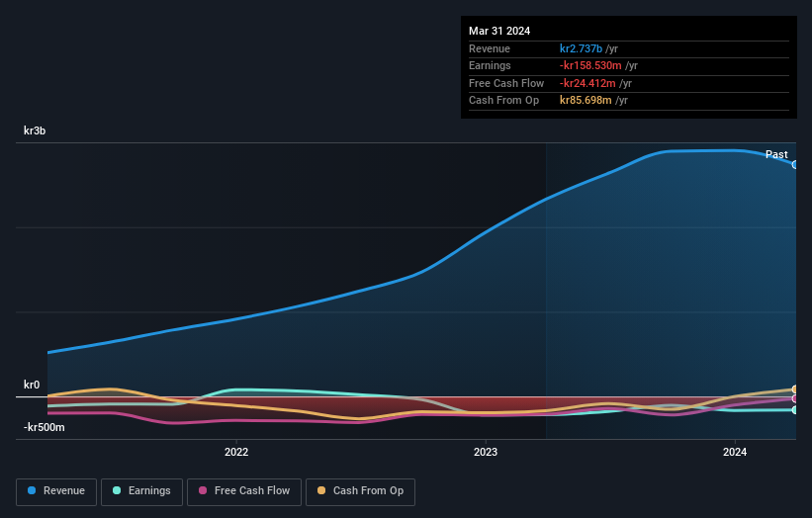Click the Free Cash Flow endpoint marker
Screen dimensions: 812x518
pyautogui.click(x=795, y=399)
